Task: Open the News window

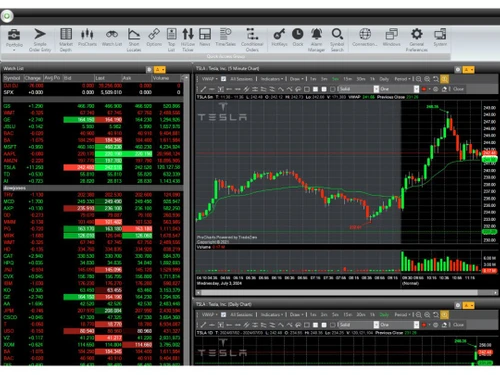Action: 205,38
